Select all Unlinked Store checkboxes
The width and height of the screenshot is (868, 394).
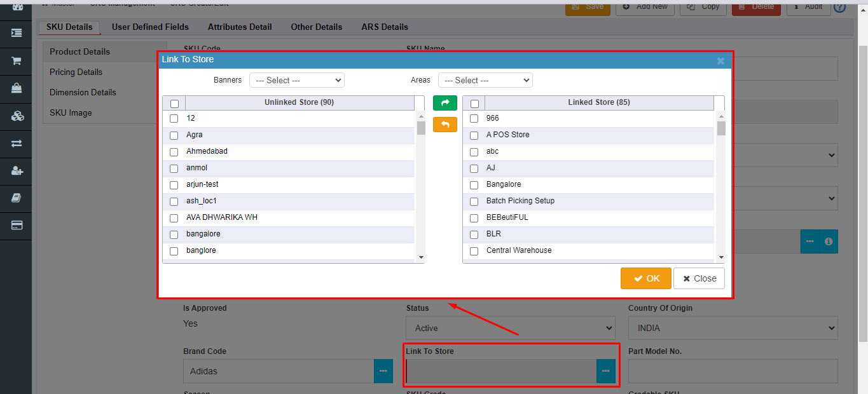[x=174, y=104]
